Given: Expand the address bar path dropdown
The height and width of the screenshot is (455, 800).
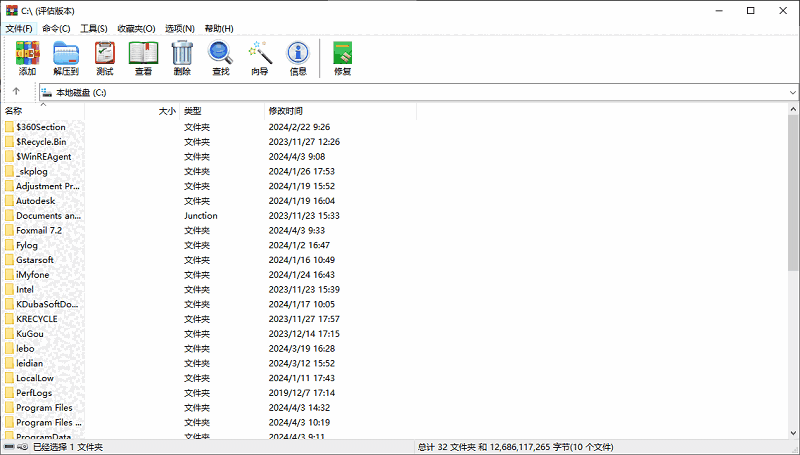Looking at the screenshot, I should coord(791,92).
